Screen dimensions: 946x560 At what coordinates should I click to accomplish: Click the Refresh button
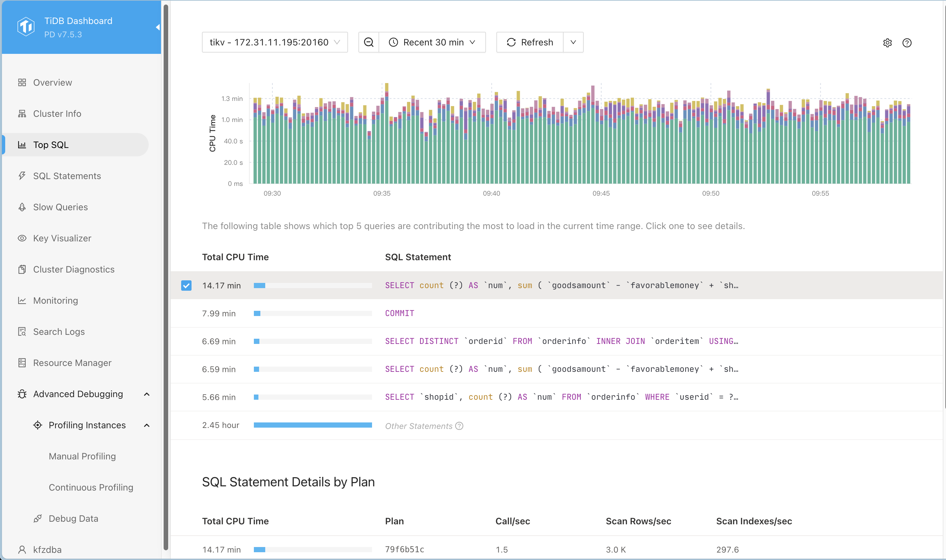pyautogui.click(x=529, y=42)
